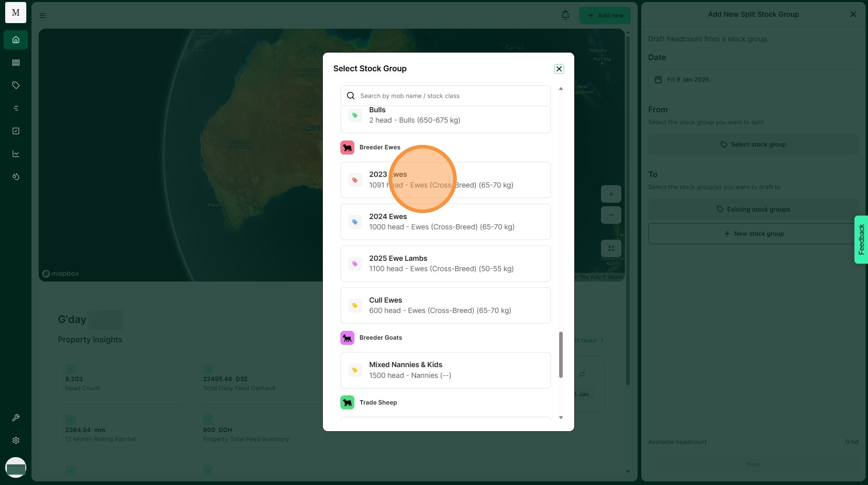Close the Select Stock Group dialog
The image size is (868, 485).
[559, 69]
